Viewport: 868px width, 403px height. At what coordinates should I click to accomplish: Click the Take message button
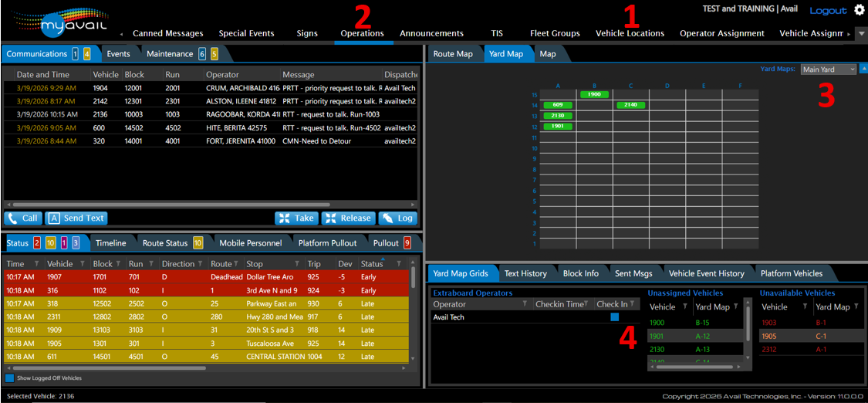coord(296,218)
